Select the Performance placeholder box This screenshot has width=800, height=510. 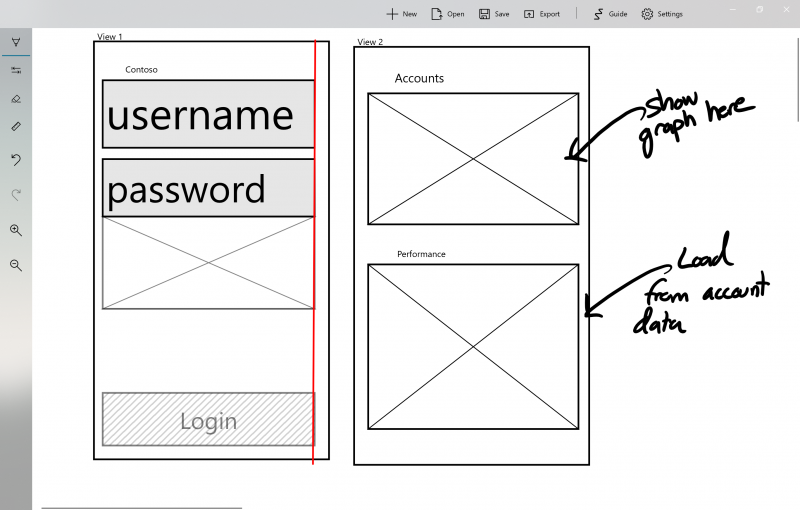tap(473, 347)
